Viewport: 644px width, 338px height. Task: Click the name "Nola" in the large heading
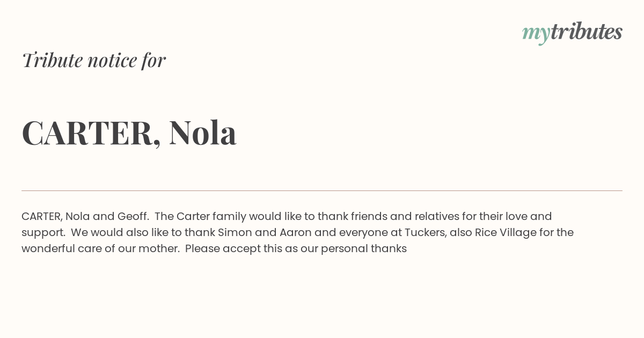203,133
